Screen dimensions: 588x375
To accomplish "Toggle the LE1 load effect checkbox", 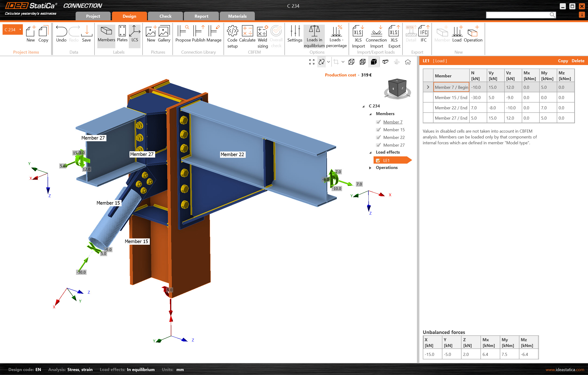I will click(378, 160).
